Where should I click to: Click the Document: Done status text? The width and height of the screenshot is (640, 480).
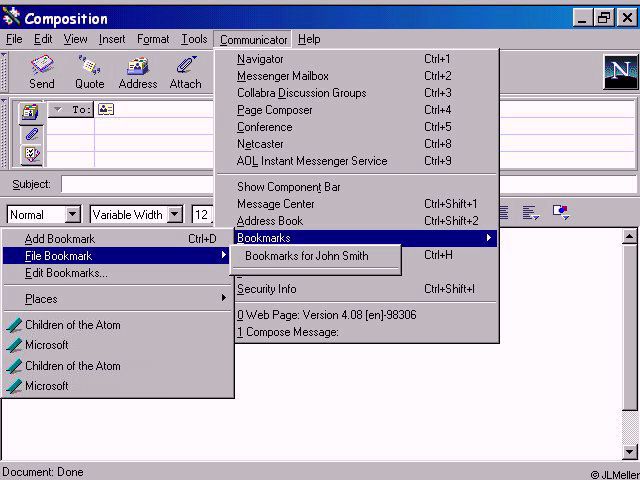pyautogui.click(x=43, y=472)
